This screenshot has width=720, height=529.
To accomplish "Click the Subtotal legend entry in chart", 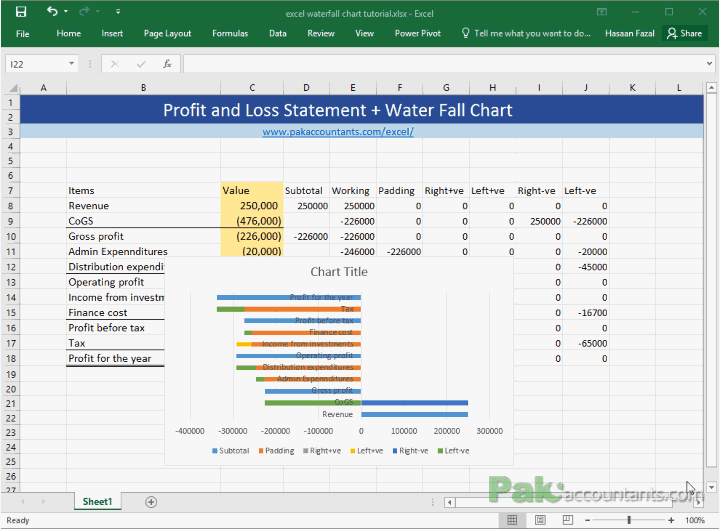I will [x=231, y=451].
